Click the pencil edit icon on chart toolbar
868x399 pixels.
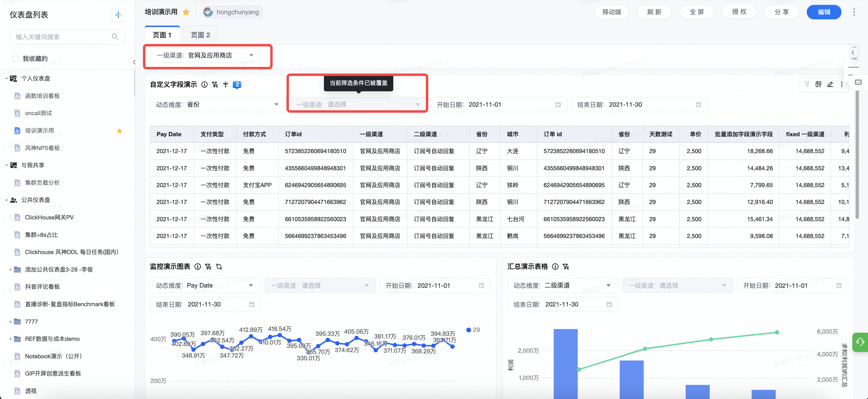tap(830, 84)
